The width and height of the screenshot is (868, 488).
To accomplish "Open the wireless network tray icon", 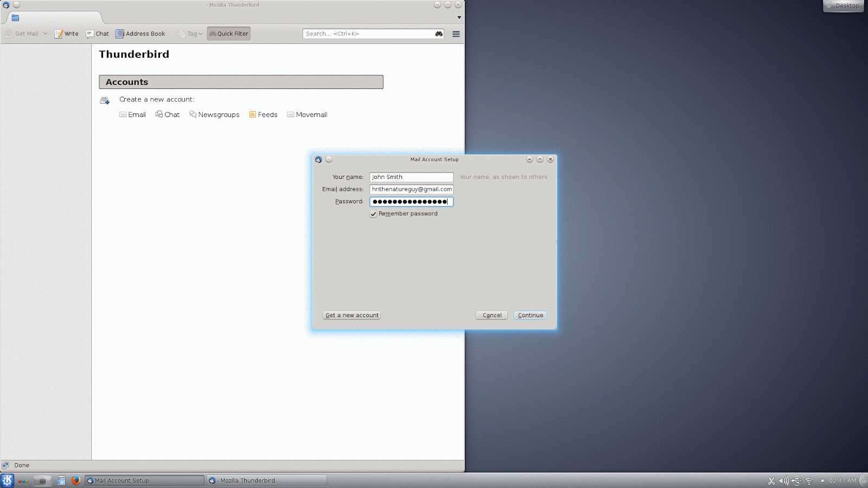I will coord(809,481).
